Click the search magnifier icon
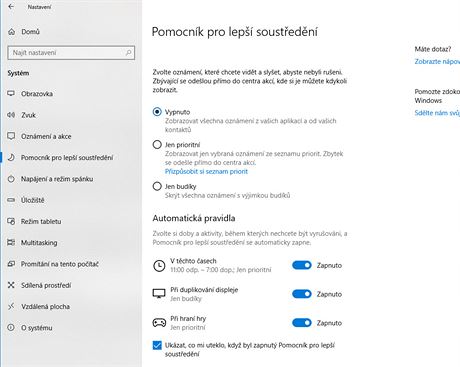 coord(128,53)
